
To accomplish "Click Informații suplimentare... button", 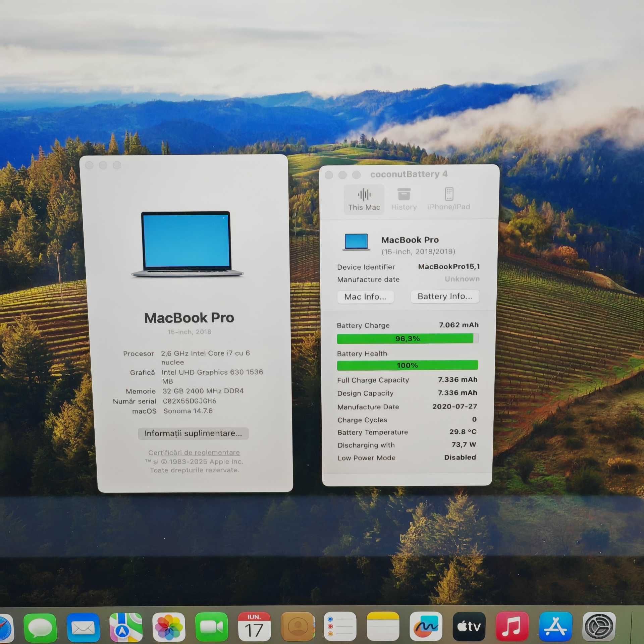I will coord(193,433).
